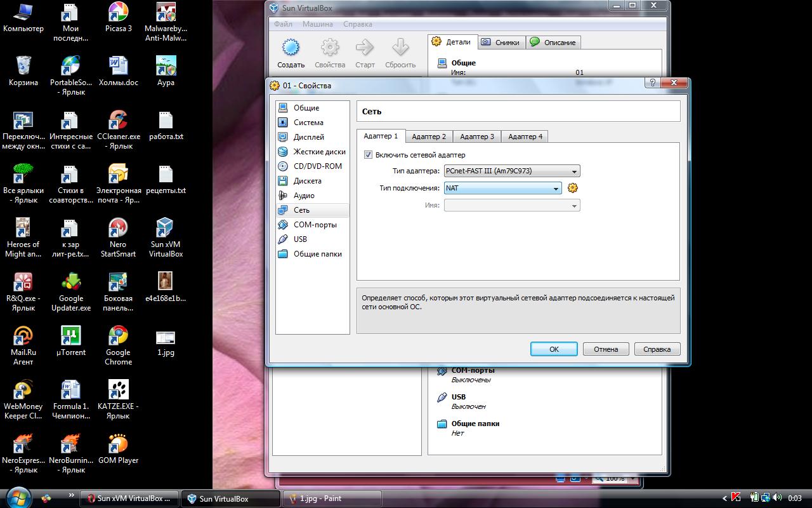
Task: Select the работа.txt file icon
Action: (x=166, y=125)
